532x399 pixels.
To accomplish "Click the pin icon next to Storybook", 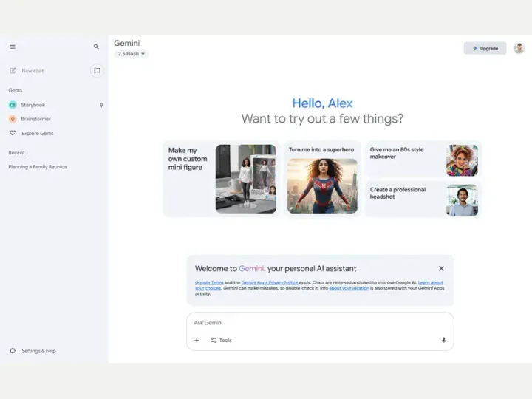I will (101, 105).
